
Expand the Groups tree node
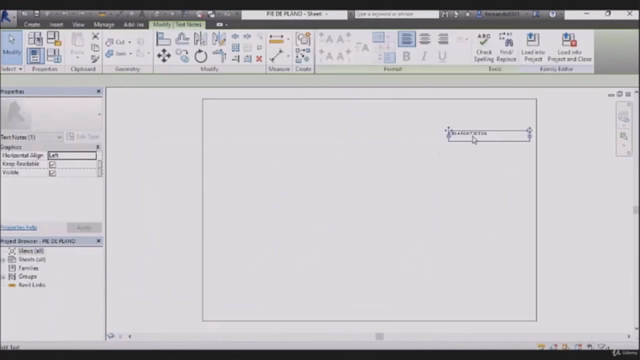[3, 277]
